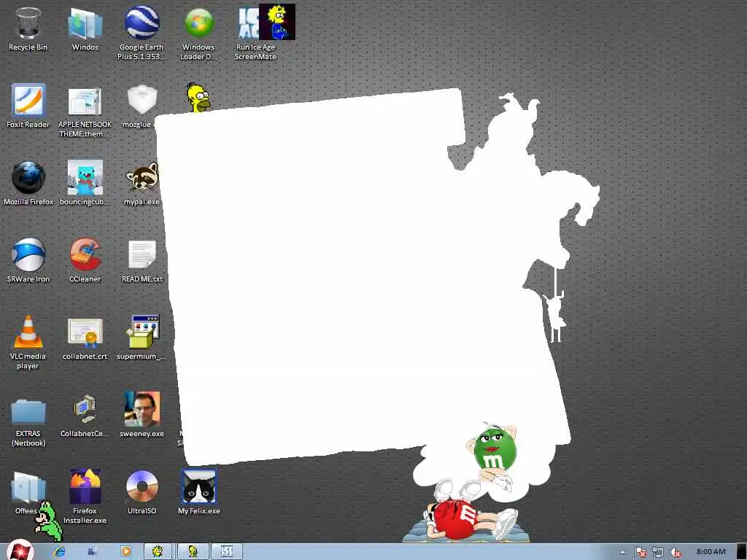Image resolution: width=747 pixels, height=560 pixels.
Task: Open the clock showing 8:00 AM
Action: pyautogui.click(x=711, y=552)
